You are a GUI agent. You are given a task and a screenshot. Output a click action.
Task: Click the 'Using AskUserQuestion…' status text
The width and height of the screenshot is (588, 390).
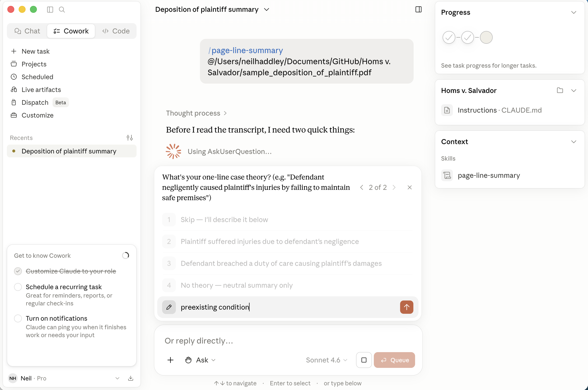point(230,151)
